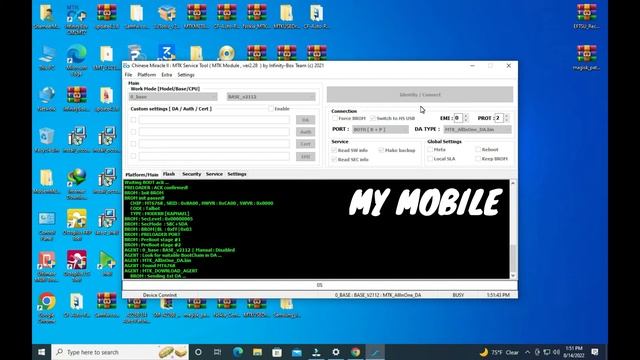Open the BASE_v2112 dropdown
The image size is (640, 360).
(x=271, y=97)
